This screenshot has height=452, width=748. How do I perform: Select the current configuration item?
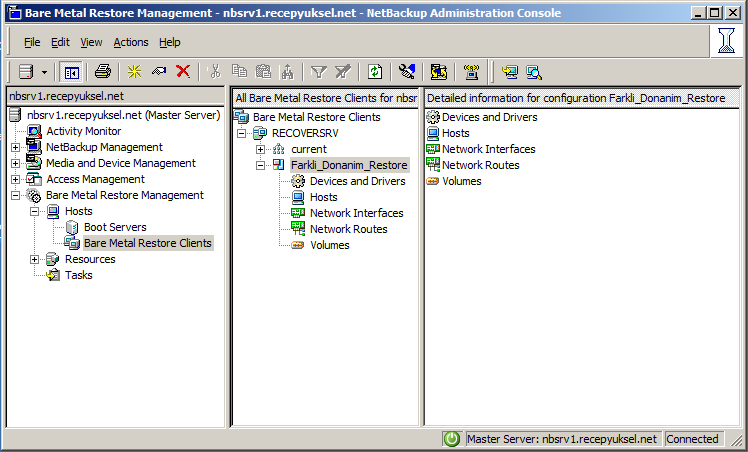click(309, 149)
